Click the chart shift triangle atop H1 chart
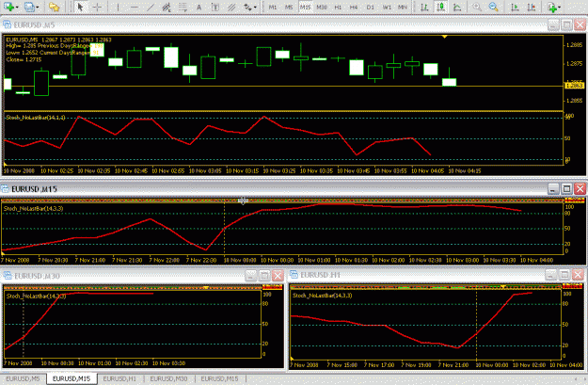The width and height of the screenshot is (588, 385). 503,287
